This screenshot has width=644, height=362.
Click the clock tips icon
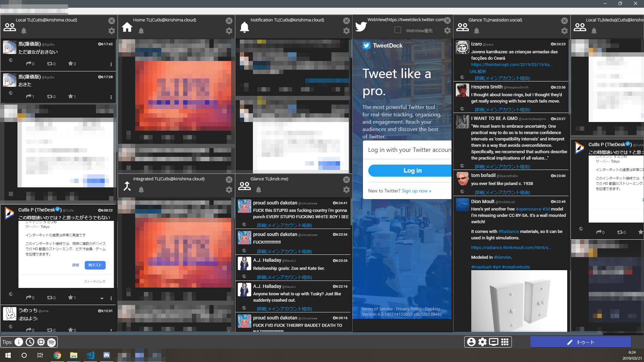click(x=30, y=342)
